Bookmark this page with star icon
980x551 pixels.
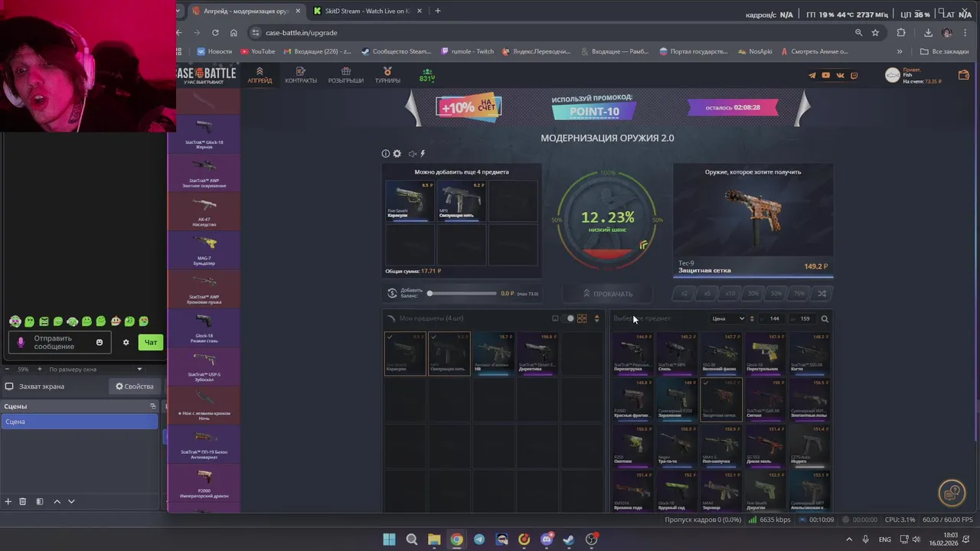875,33
